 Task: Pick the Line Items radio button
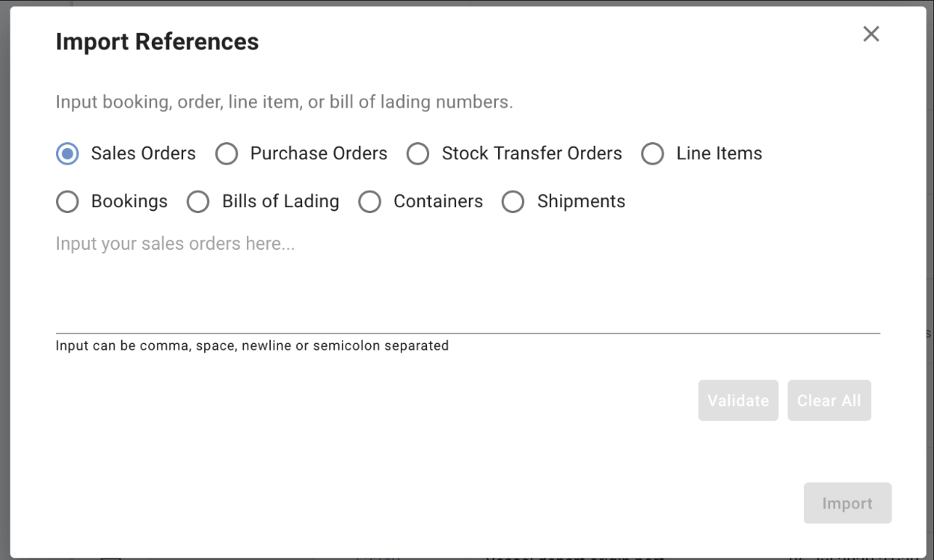[x=653, y=154]
